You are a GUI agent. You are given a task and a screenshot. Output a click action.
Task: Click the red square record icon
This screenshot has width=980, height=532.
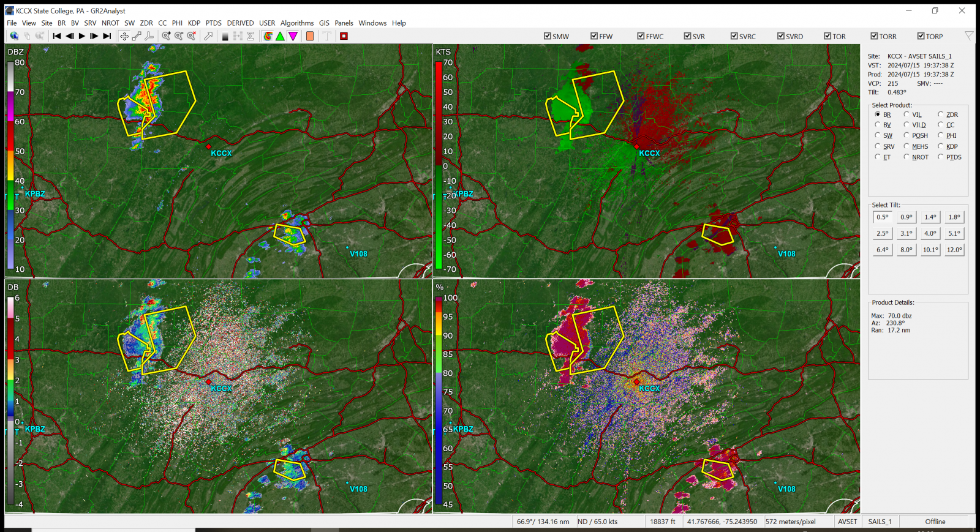coord(344,36)
